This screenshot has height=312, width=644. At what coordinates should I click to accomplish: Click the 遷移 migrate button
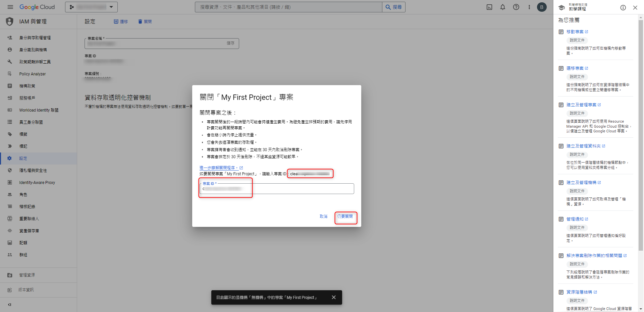[x=121, y=21]
